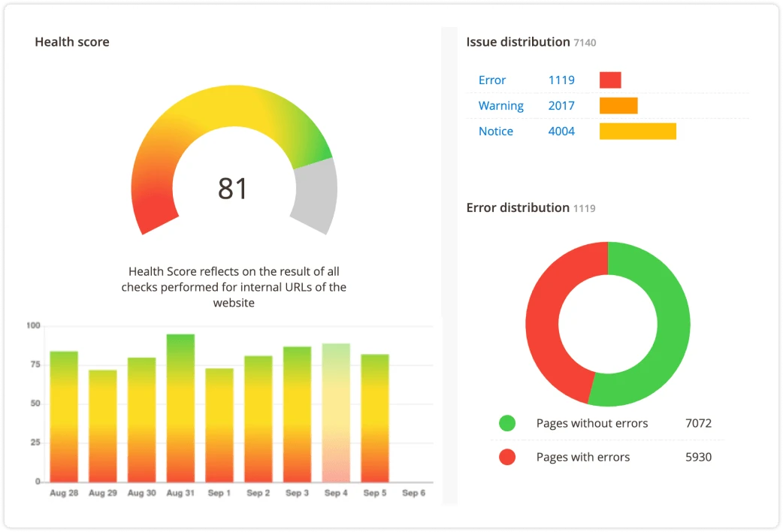
Task: Click the yellow Notice distribution bar
Action: [x=637, y=131]
